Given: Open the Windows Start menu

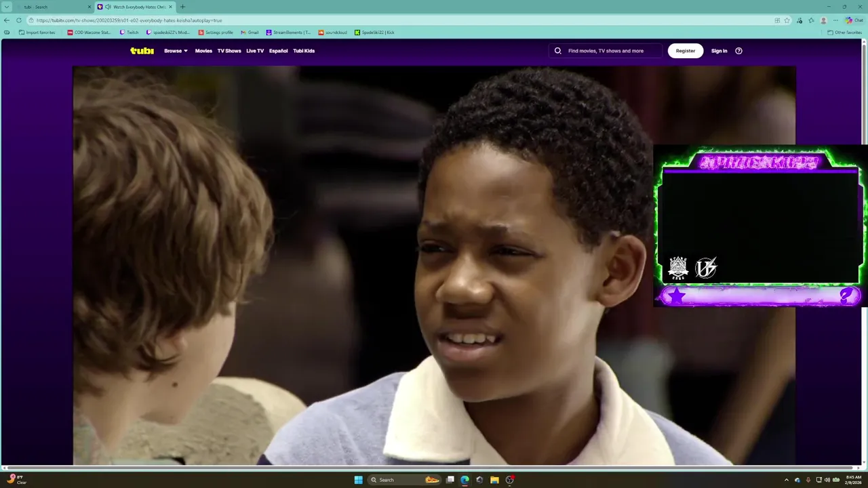Looking at the screenshot, I should [x=358, y=480].
